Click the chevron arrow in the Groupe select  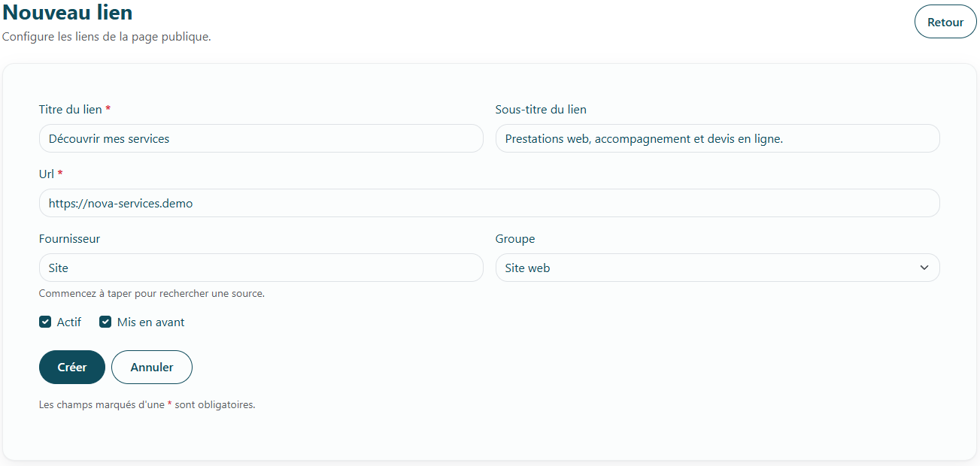[x=924, y=268]
